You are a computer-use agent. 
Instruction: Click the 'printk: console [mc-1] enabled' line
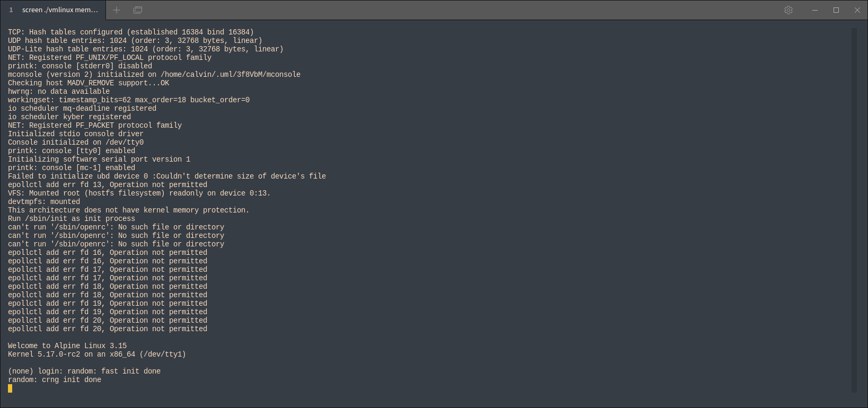coord(72,167)
